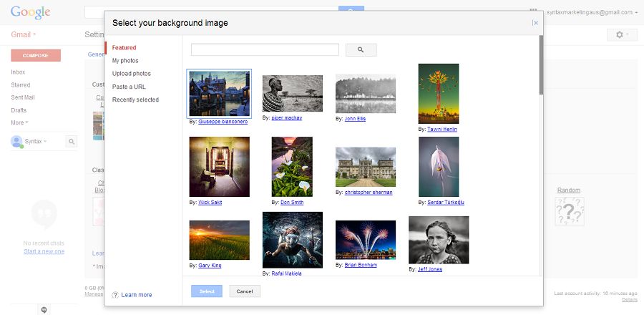This screenshot has height=315, width=644.
Task: Open the Paste a URL tab
Action: pos(129,87)
